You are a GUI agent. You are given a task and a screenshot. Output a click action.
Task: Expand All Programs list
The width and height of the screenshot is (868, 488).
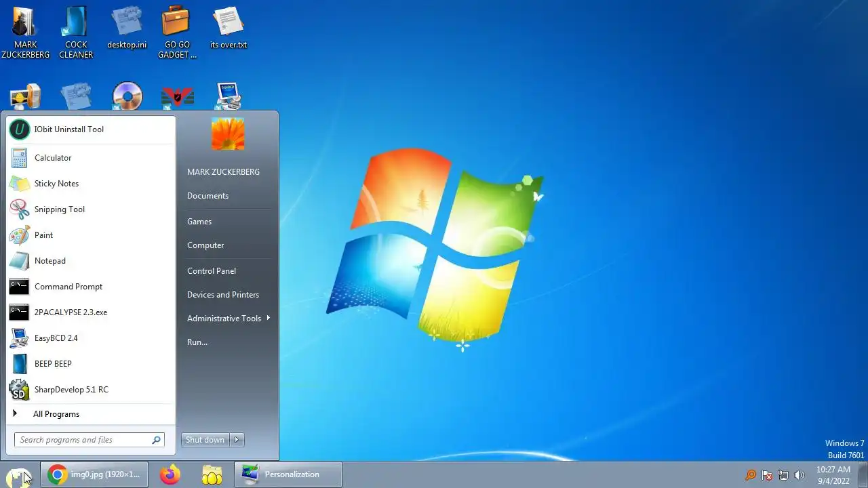click(90, 414)
